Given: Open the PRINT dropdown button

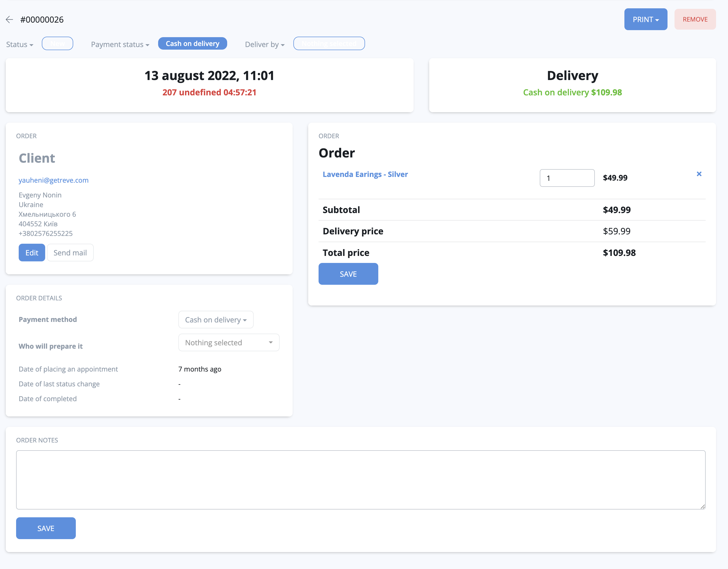Looking at the screenshot, I should 645,19.
